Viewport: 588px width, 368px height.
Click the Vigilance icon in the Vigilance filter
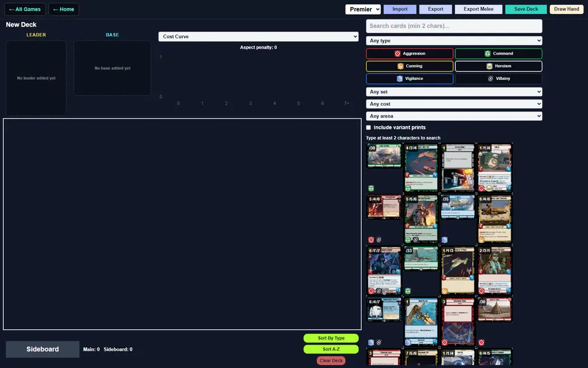[400, 79]
